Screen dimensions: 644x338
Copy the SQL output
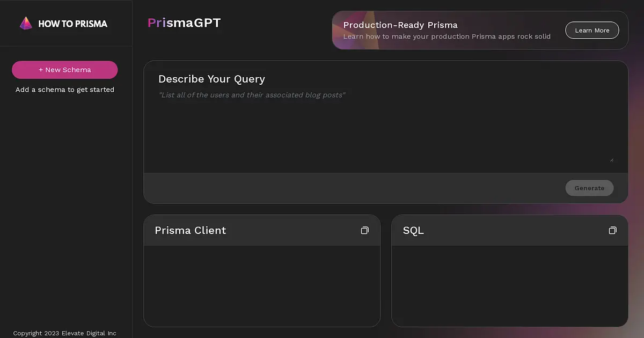[613, 230]
